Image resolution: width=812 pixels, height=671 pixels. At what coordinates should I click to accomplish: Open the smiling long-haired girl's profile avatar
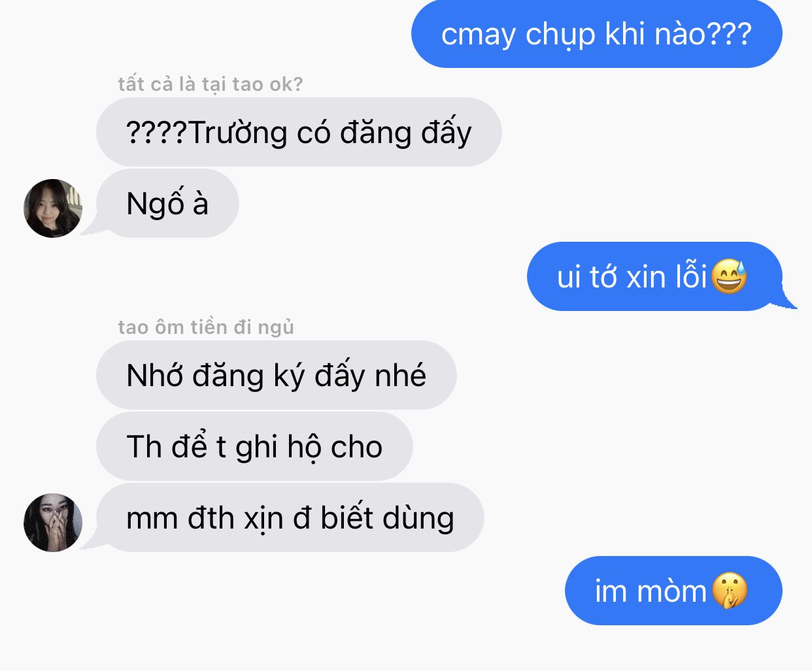53,208
